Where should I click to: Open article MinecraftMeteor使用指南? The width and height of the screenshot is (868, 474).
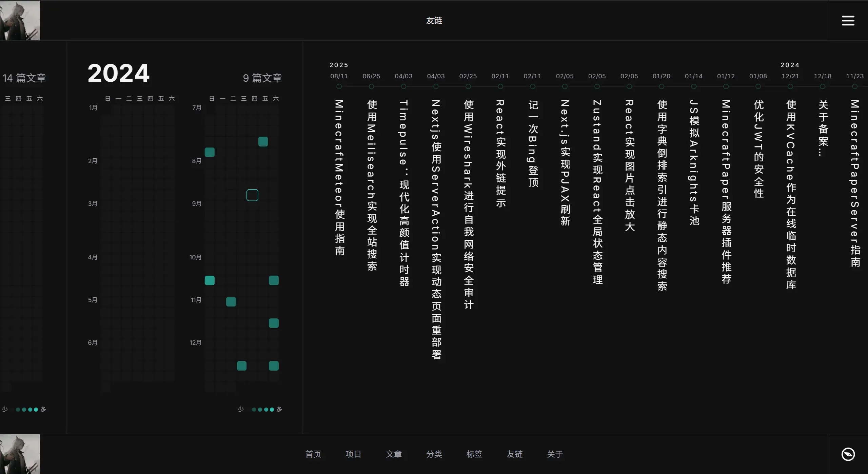(x=339, y=177)
